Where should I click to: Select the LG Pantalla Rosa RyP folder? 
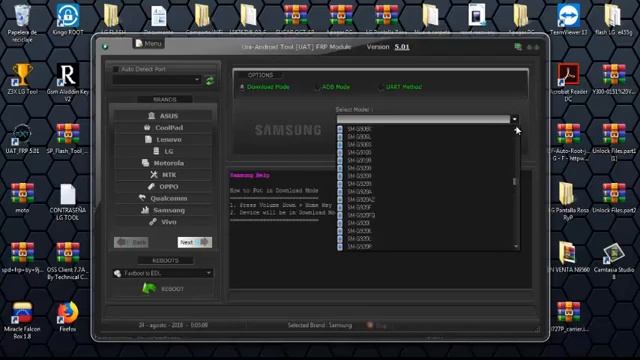[x=569, y=202]
